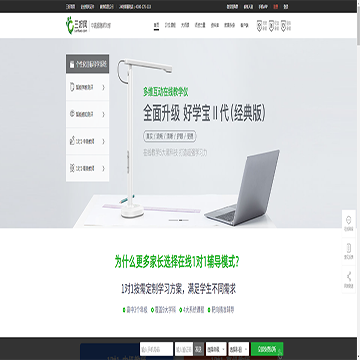This screenshot has width=360, height=360.
Task: Click the floating phone icon on the right edge
Action: [x=349, y=248]
